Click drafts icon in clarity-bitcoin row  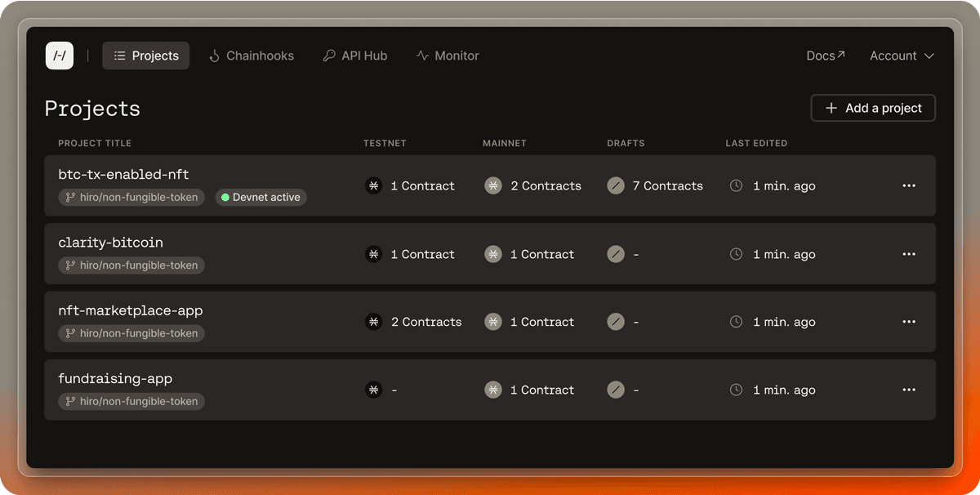616,254
